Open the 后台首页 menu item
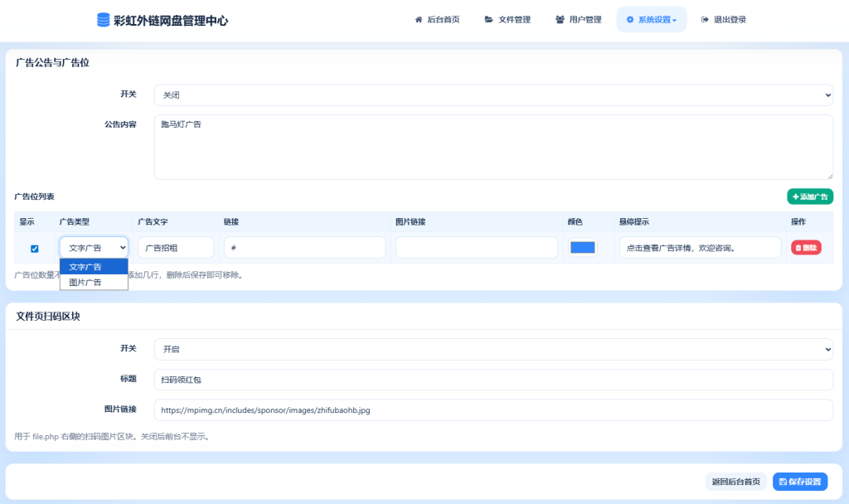This screenshot has height=504, width=849. point(438,20)
